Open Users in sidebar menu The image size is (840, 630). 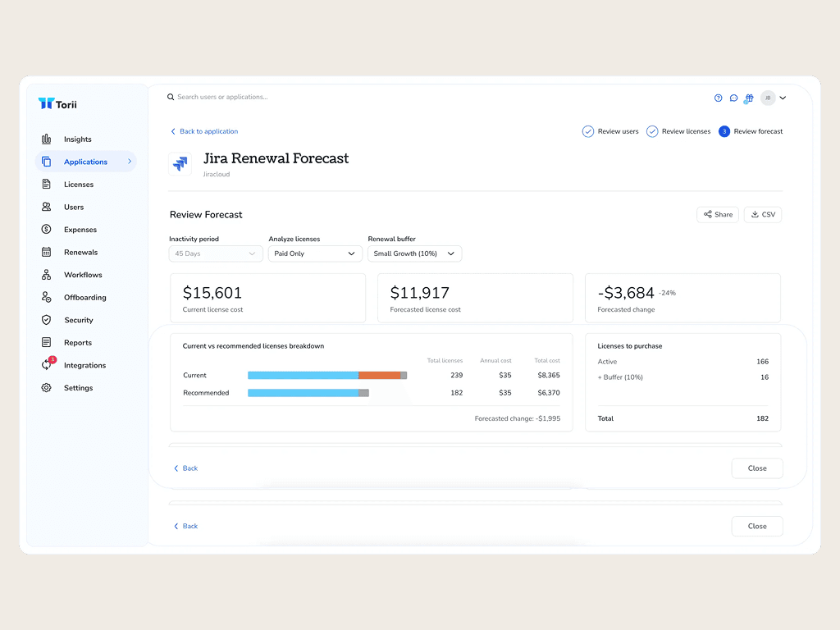click(x=74, y=207)
